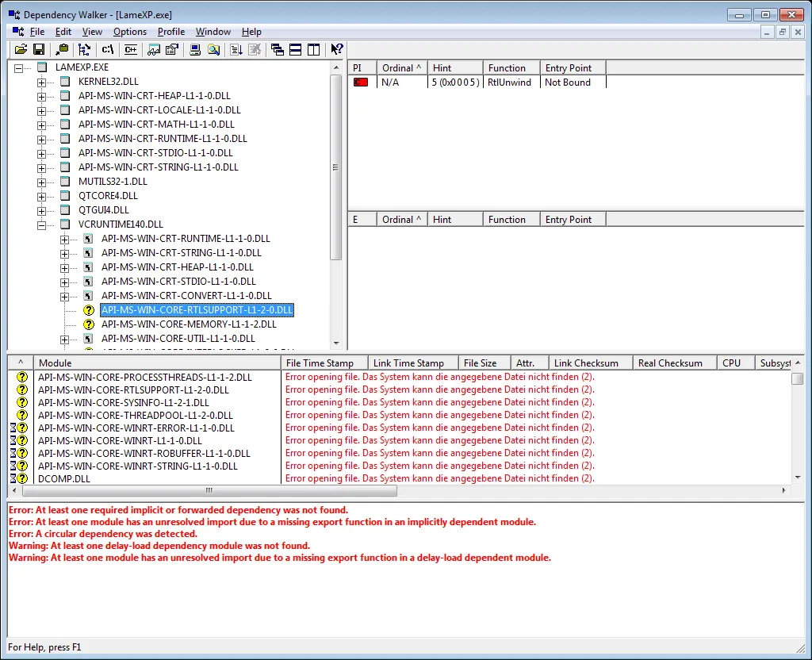The height and width of the screenshot is (660, 812).
Task: Select API-MS-WIN-CORE-WINRT-ROBUFFER-L1-1-0.DLL list row
Action: click(x=144, y=453)
